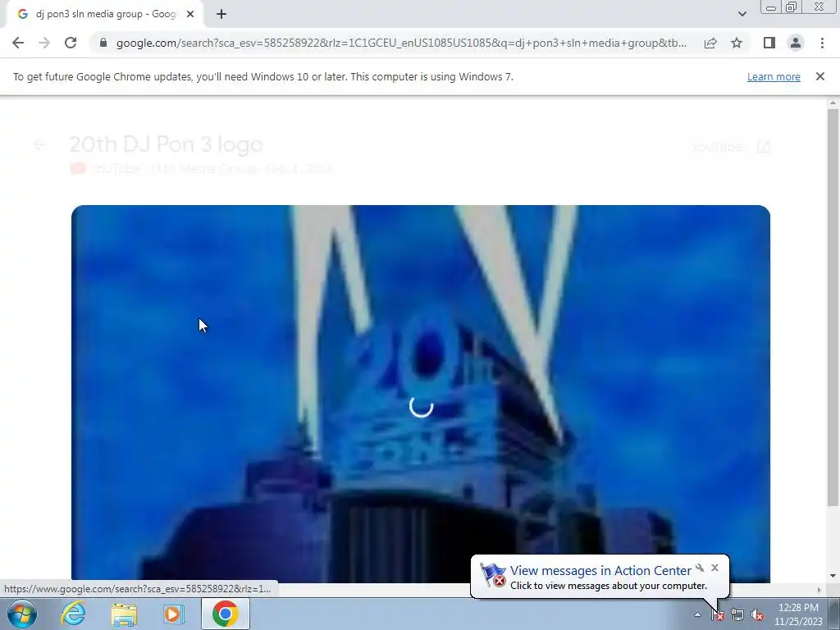Reload the current page
The height and width of the screenshot is (630, 840).
71,43
